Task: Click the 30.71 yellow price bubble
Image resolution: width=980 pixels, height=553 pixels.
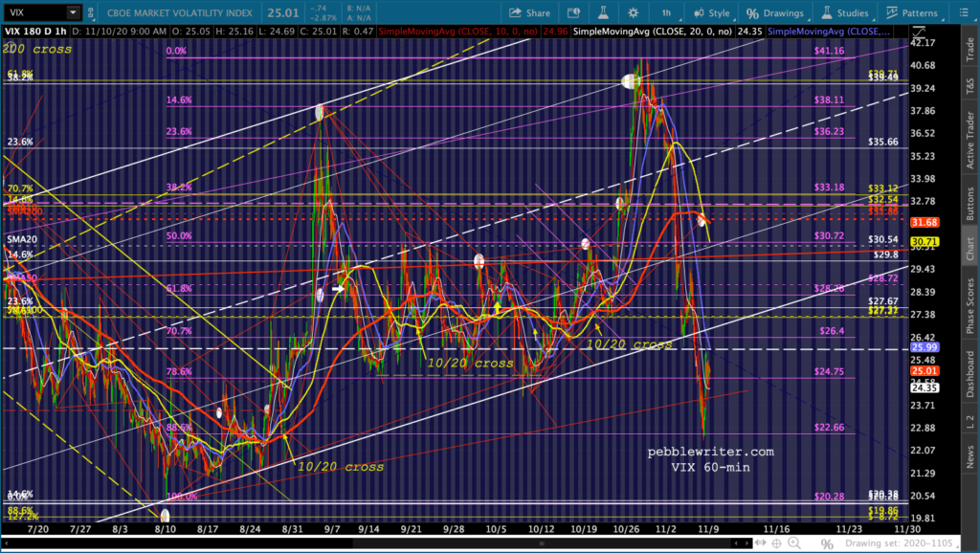Action: pos(924,242)
